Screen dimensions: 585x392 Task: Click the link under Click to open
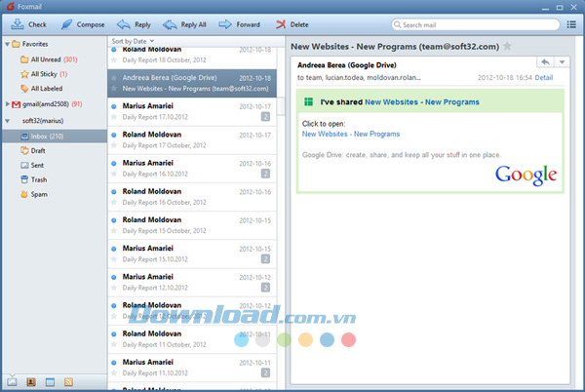point(351,134)
